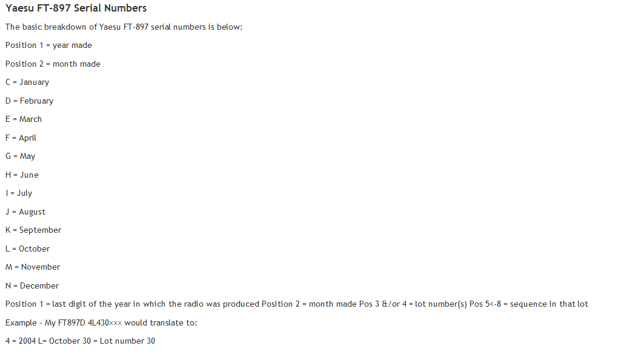Click the 'H = June' entry
Screen dimensions: 644x354
tap(22, 175)
